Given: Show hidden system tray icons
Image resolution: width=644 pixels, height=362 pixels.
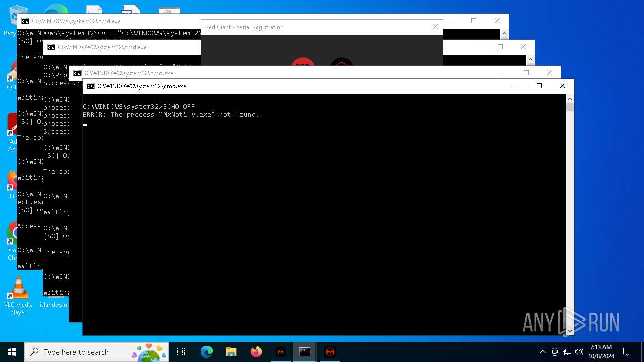Looking at the screenshot, I should pyautogui.click(x=542, y=352).
